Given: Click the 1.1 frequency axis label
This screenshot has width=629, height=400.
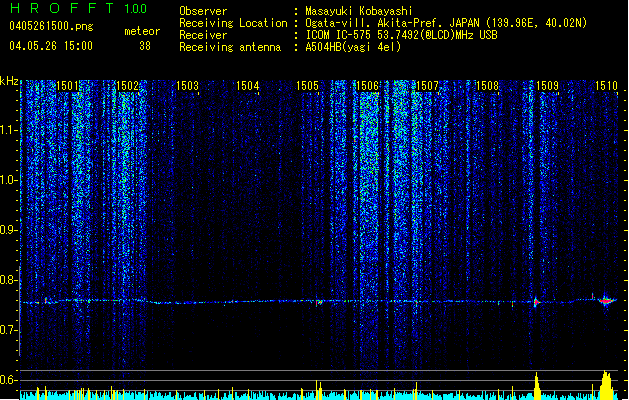Looking at the screenshot, I should pos(9,130).
